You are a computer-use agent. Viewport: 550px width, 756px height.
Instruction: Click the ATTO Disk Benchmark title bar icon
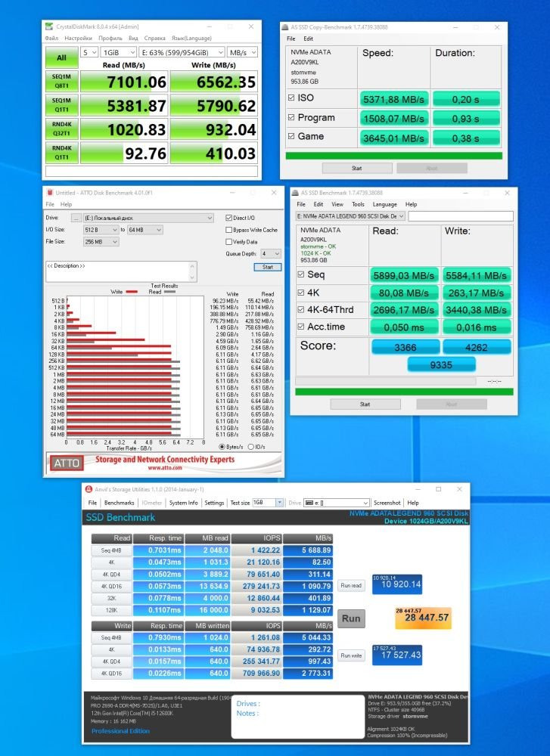pos(50,193)
